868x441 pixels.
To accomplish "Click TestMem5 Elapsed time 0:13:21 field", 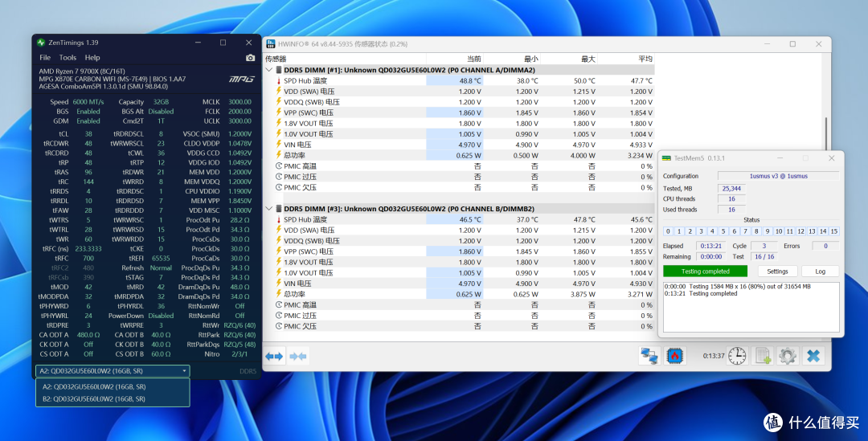I will (710, 246).
